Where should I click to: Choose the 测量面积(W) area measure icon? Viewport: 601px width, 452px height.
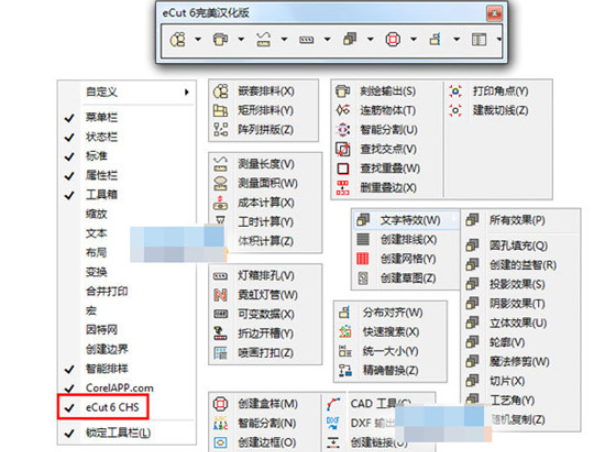(x=220, y=183)
